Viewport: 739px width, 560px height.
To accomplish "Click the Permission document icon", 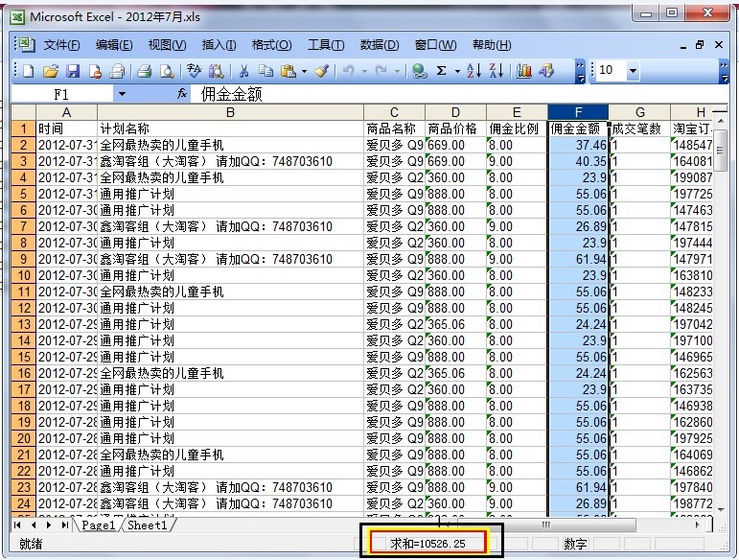I will pos(95,71).
